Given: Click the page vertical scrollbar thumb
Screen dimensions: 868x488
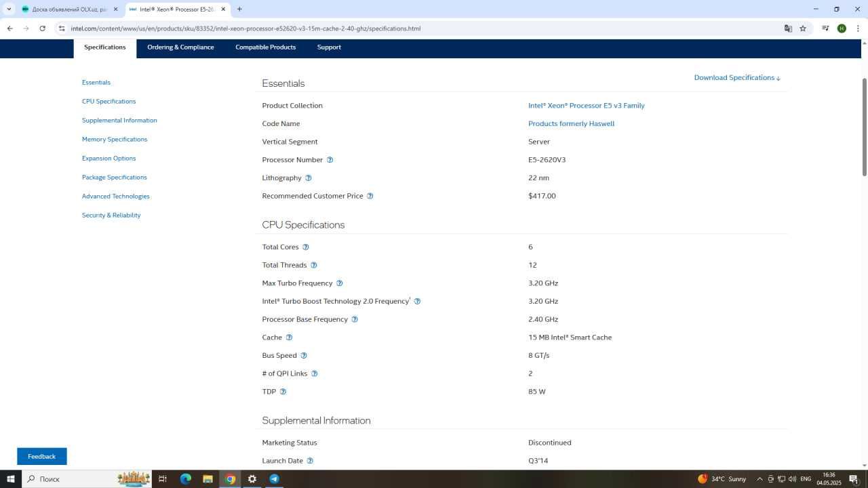Looking at the screenshot, I should (x=864, y=126).
